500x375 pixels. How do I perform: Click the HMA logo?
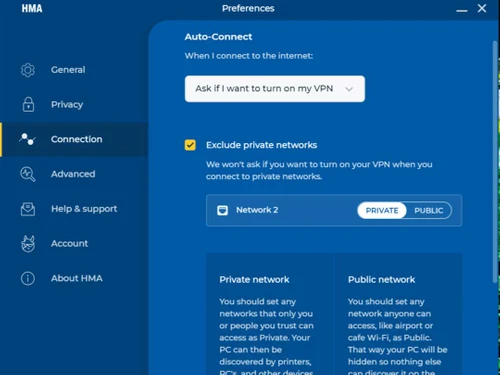32,8
